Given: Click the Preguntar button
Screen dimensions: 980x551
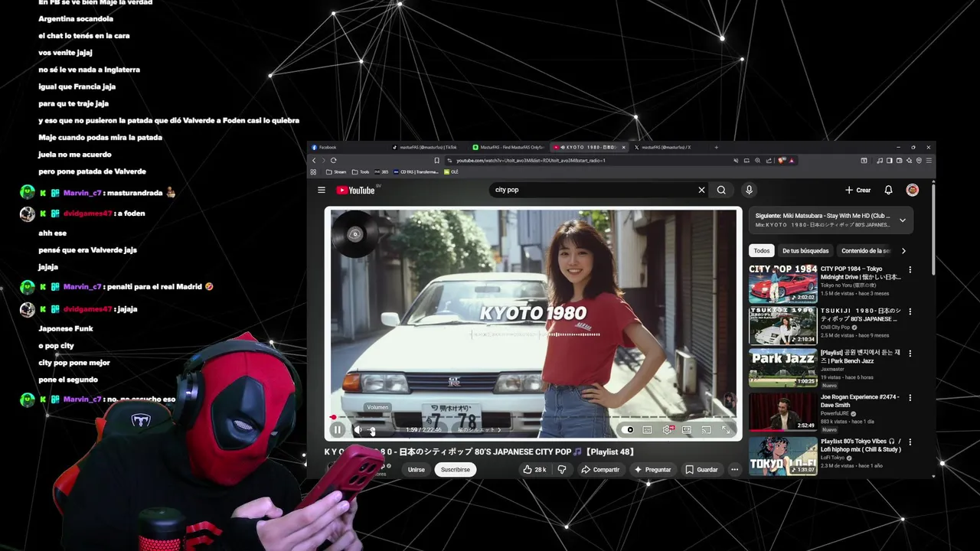Looking at the screenshot, I should (x=652, y=469).
